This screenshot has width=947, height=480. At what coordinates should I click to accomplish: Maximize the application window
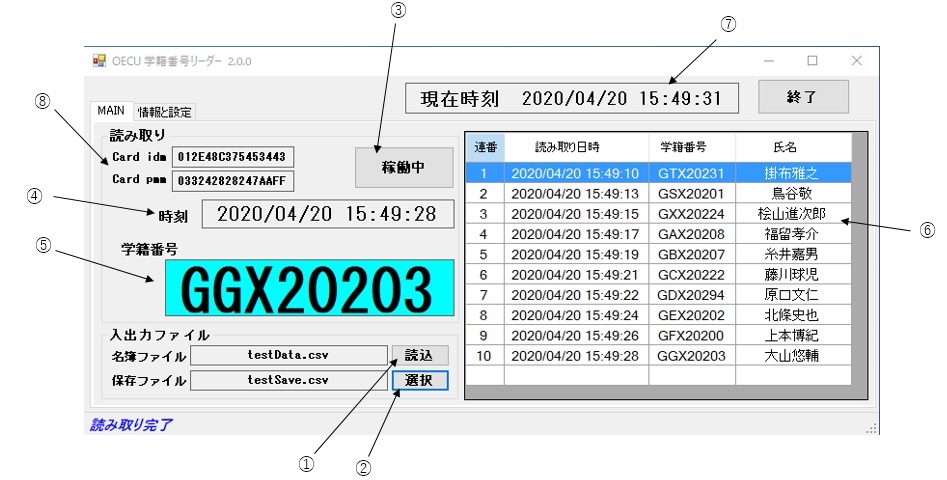point(812,61)
